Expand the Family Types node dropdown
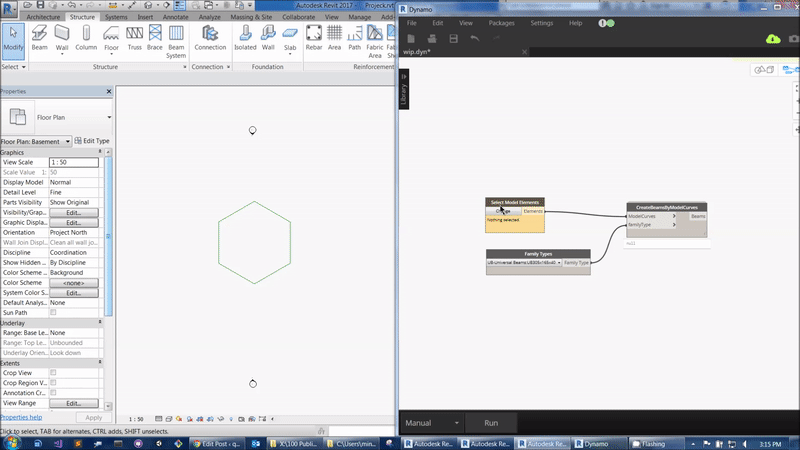Viewport: 800px width, 450px height. tap(557, 262)
